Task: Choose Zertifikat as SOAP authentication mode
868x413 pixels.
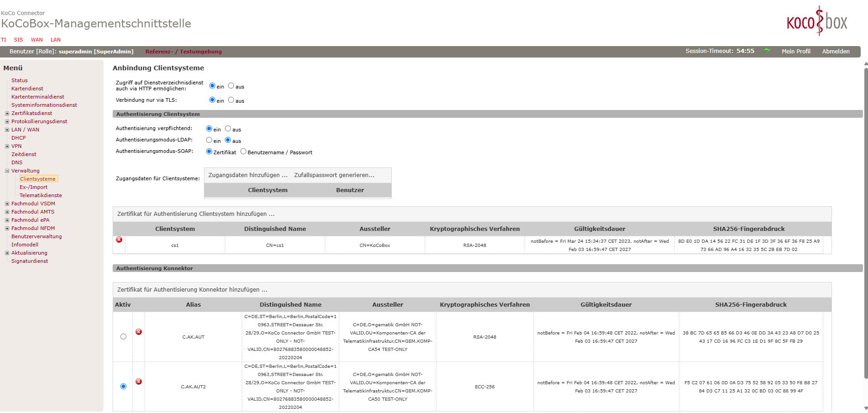Action: pos(209,152)
